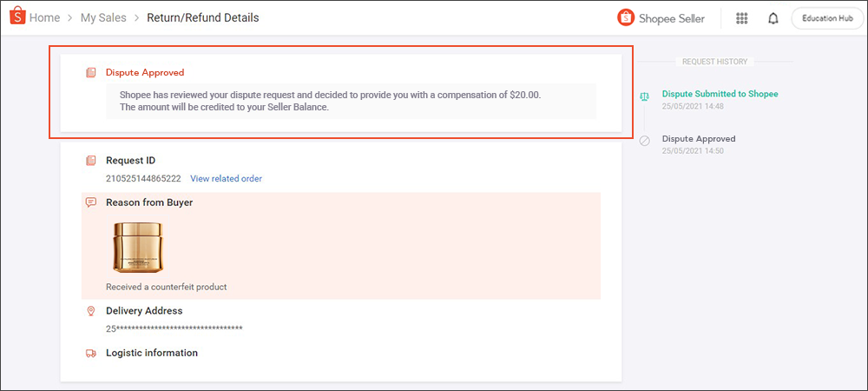The width and height of the screenshot is (868, 391).
Task: Click the Reason from Buyer chat icon
Action: [90, 202]
